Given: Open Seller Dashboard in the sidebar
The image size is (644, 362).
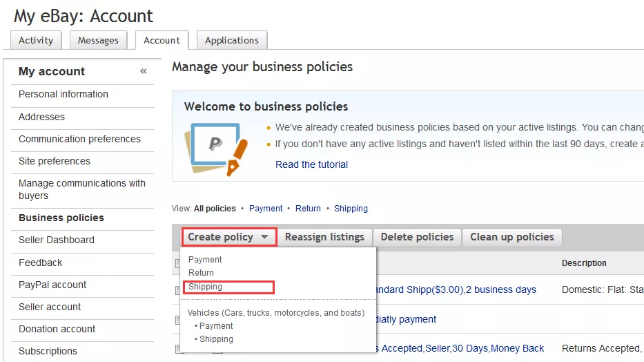Looking at the screenshot, I should pyautogui.click(x=57, y=240).
